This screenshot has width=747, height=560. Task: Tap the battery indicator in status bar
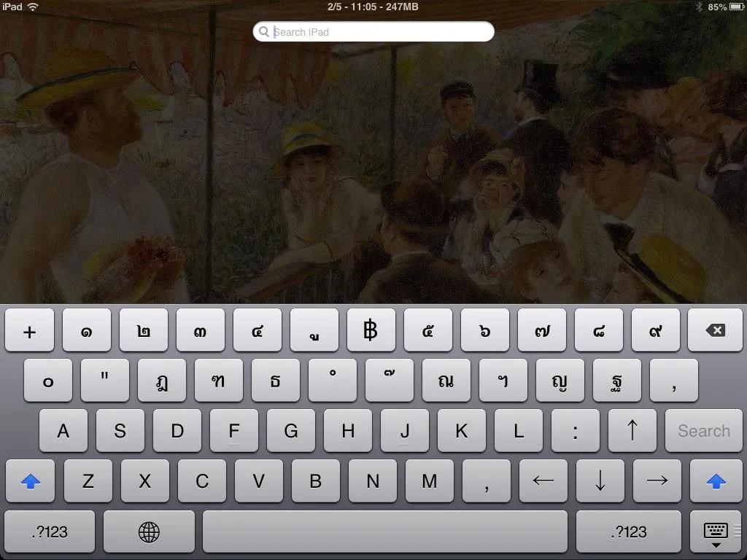735,7
